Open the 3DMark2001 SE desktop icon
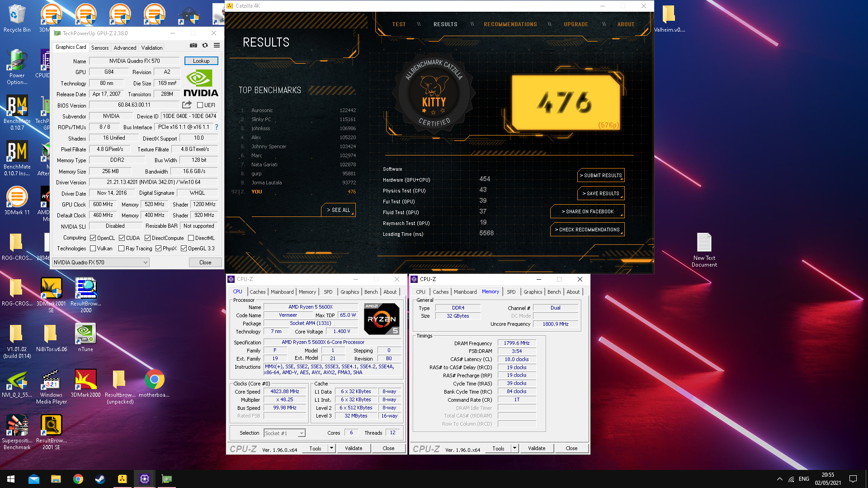Image resolution: width=868 pixels, height=488 pixels. click(51, 295)
